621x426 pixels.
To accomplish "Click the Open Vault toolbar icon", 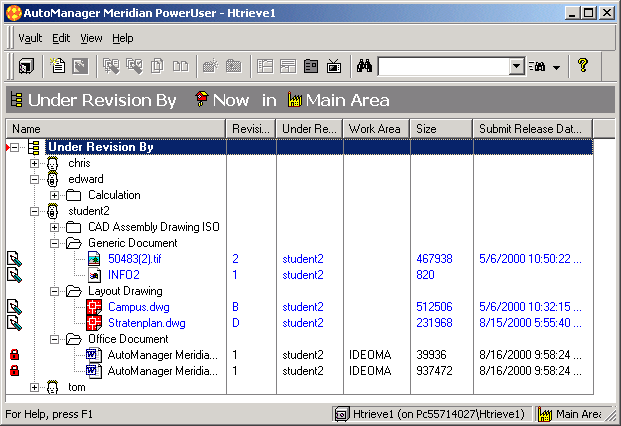I will coord(26,66).
